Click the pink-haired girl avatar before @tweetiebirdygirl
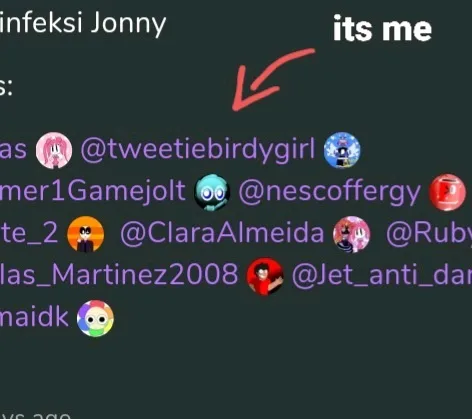Image resolution: width=472 pixels, height=419 pixels. click(x=54, y=150)
